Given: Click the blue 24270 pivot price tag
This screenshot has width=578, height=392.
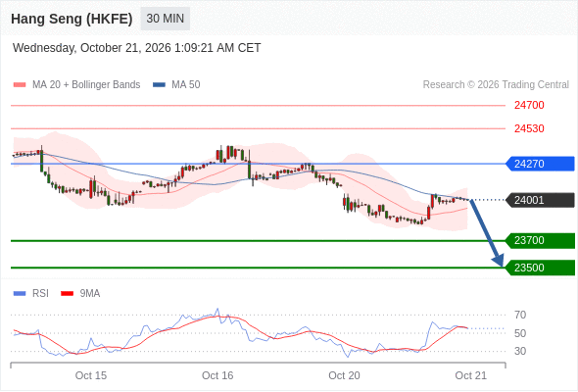Looking at the screenshot, I should (x=540, y=164).
